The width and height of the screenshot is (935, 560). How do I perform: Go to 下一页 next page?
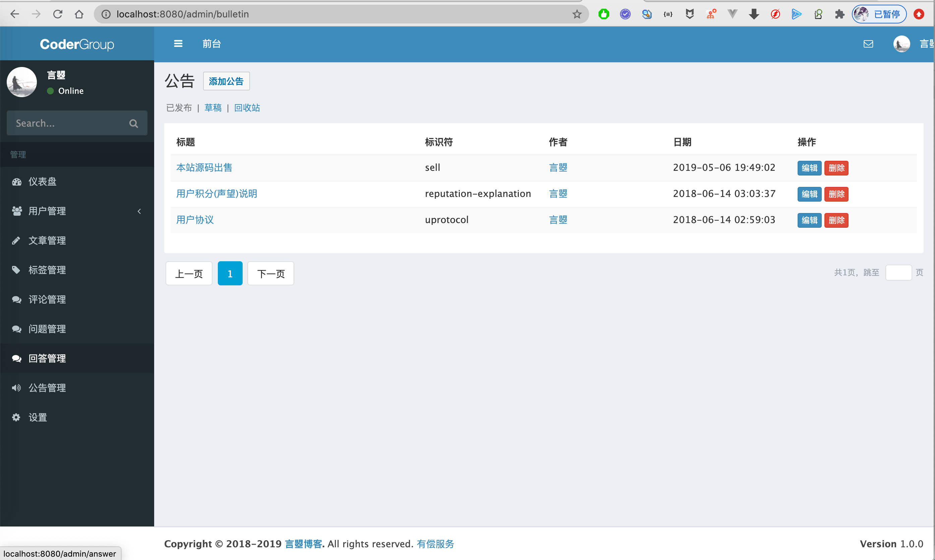click(271, 274)
